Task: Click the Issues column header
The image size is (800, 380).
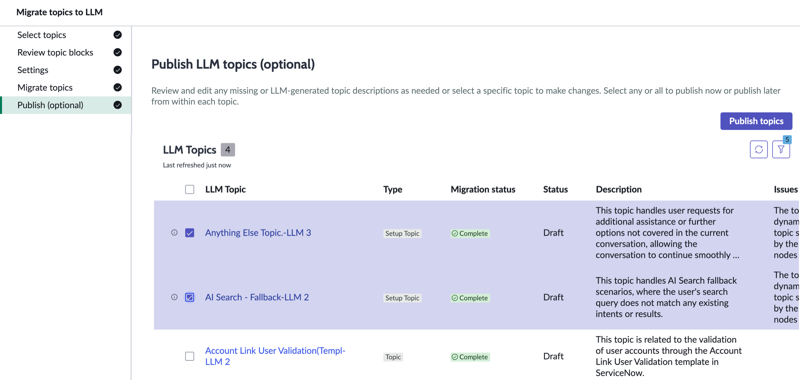Action: 786,189
